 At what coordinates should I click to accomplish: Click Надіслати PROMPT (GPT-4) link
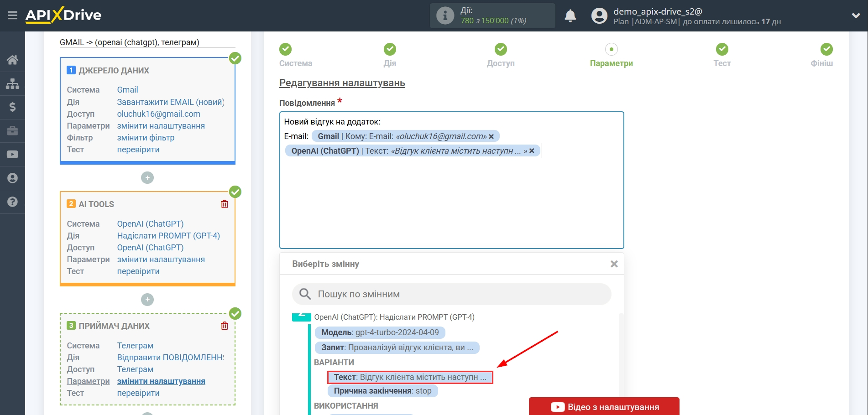(x=168, y=236)
